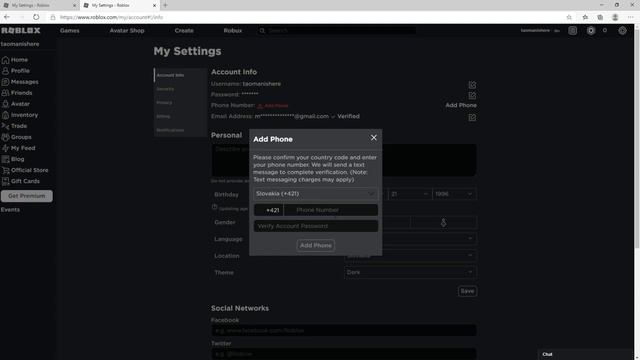Click the Twitter social network field

click(344, 354)
